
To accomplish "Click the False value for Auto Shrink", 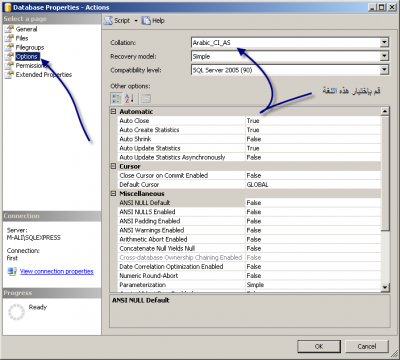I will [254, 139].
